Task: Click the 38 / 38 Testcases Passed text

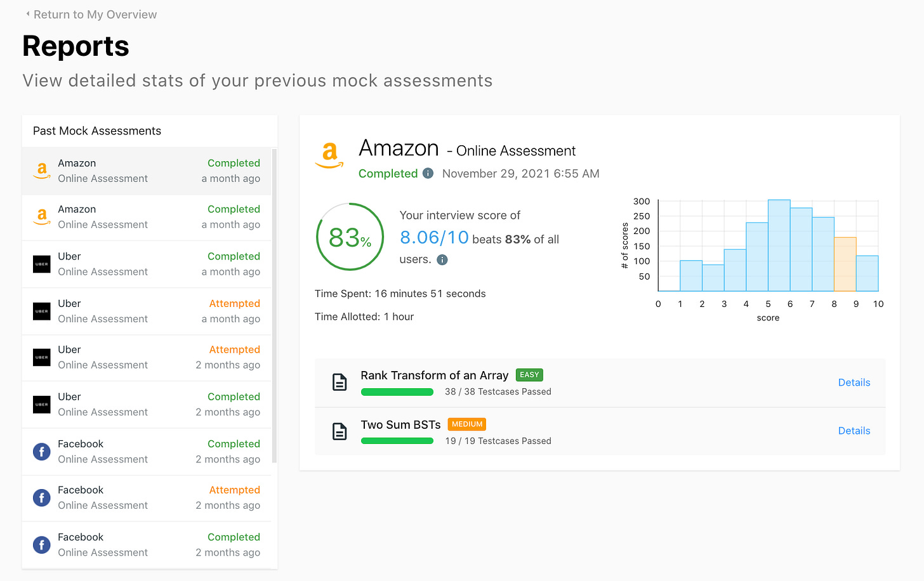Action: pyautogui.click(x=498, y=392)
